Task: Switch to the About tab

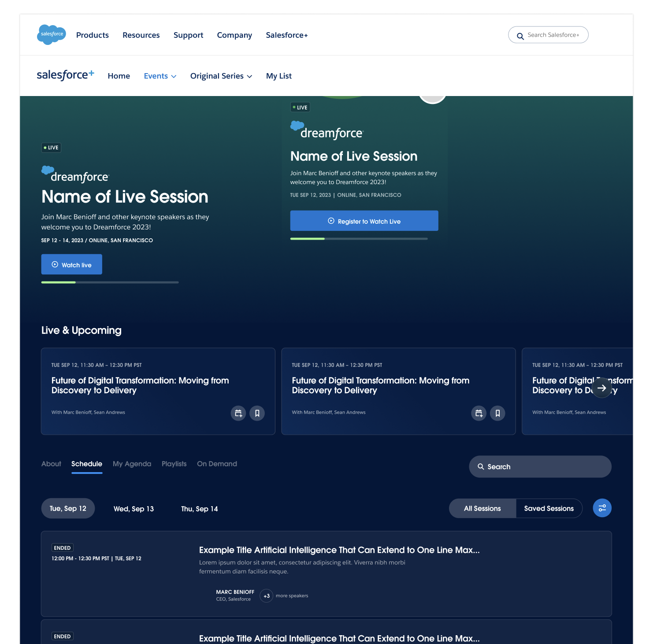Action: click(x=51, y=464)
